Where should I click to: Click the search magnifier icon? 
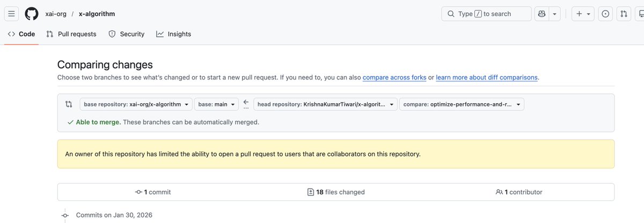pos(451,14)
